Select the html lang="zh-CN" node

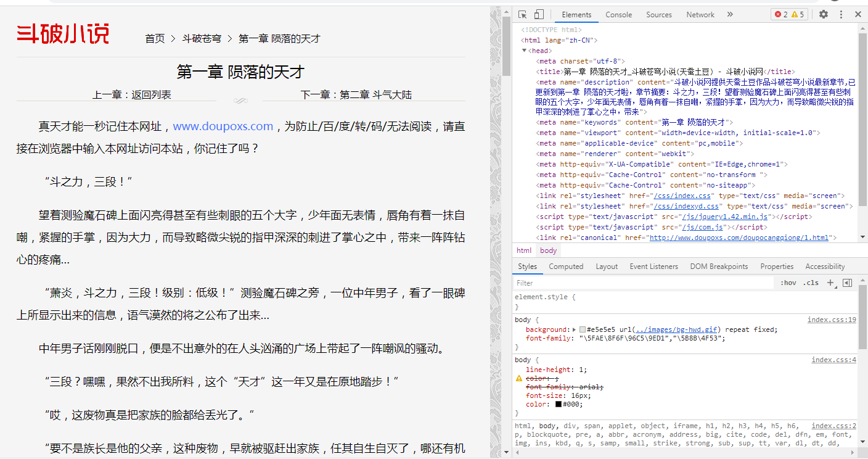tap(560, 40)
